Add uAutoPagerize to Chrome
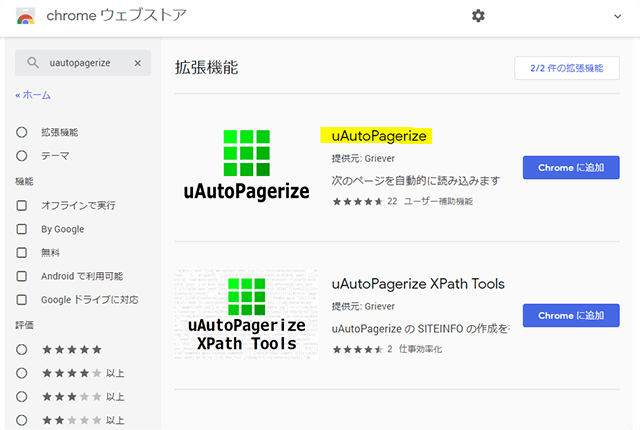Screen dimensions: 640x430 pyautogui.click(x=571, y=168)
